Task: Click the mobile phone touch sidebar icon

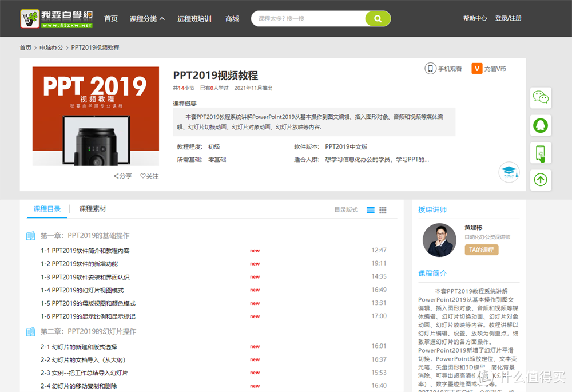Action: [541, 153]
